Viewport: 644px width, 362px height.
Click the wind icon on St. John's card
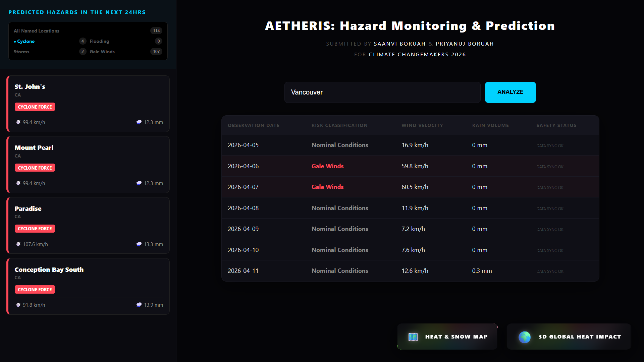(x=18, y=122)
